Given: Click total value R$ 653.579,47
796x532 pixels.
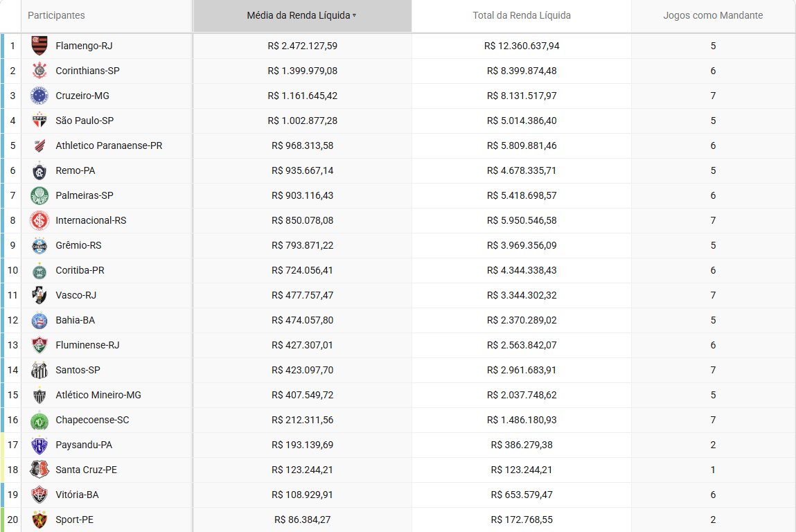Looking at the screenshot, I should tap(522, 495).
